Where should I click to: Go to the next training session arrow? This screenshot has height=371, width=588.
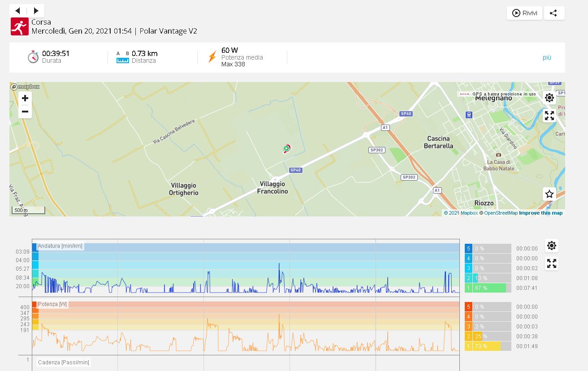coord(36,11)
